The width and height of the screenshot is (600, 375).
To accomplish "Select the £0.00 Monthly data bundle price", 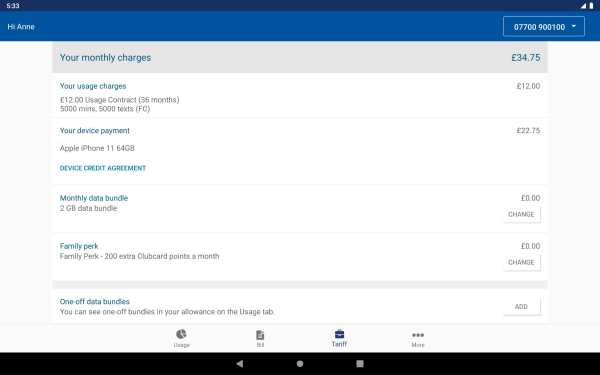I will [x=531, y=198].
